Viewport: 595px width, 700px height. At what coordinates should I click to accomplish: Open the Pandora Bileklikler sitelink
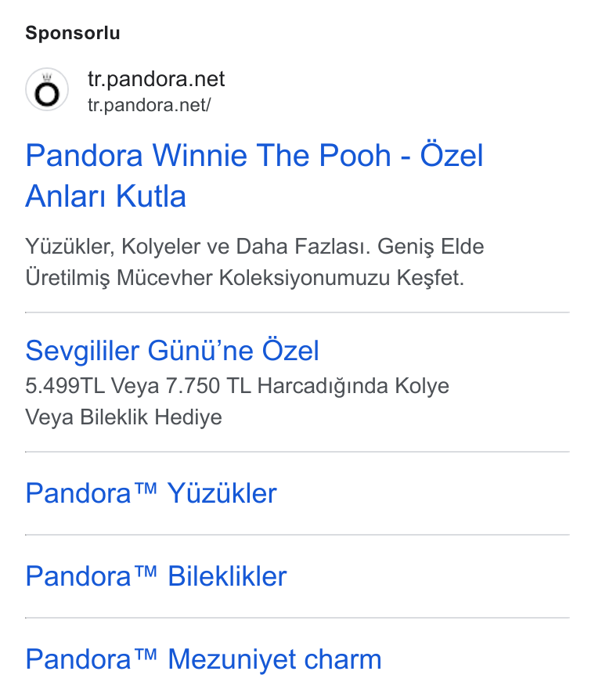[157, 576]
